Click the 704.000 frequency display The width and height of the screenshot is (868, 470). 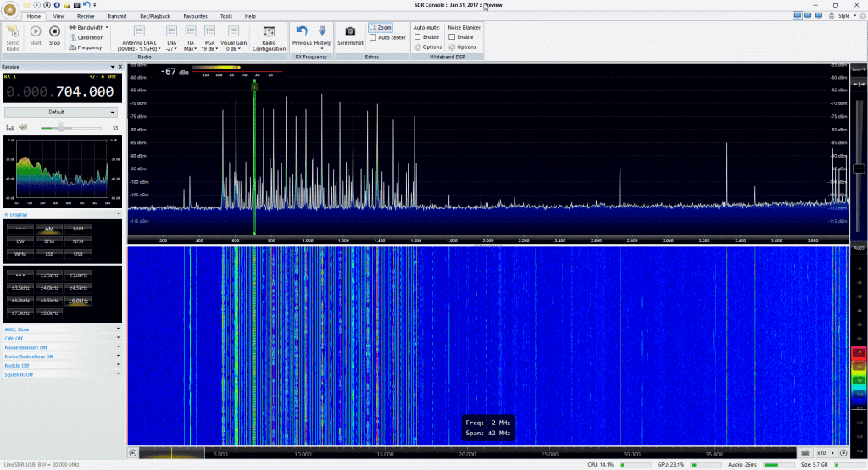click(x=83, y=91)
